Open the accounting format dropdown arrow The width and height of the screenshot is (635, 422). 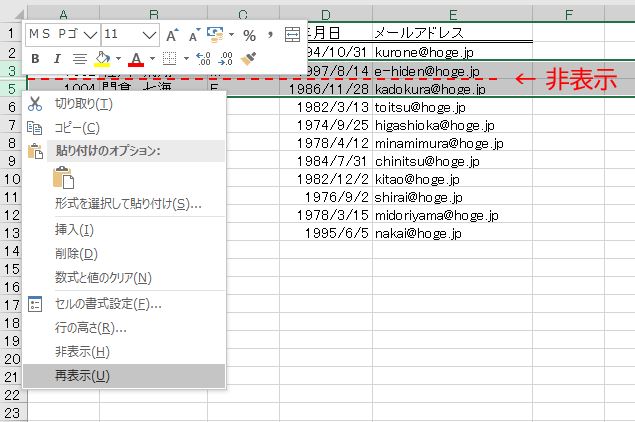click(231, 35)
